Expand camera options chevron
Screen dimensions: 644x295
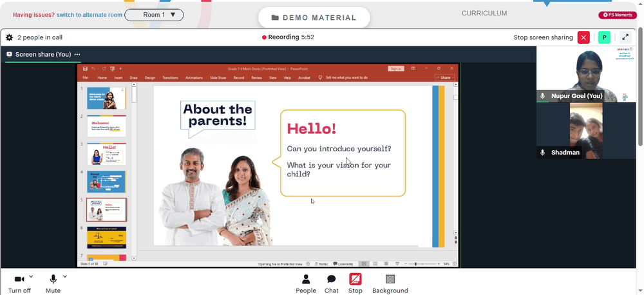coord(31,276)
